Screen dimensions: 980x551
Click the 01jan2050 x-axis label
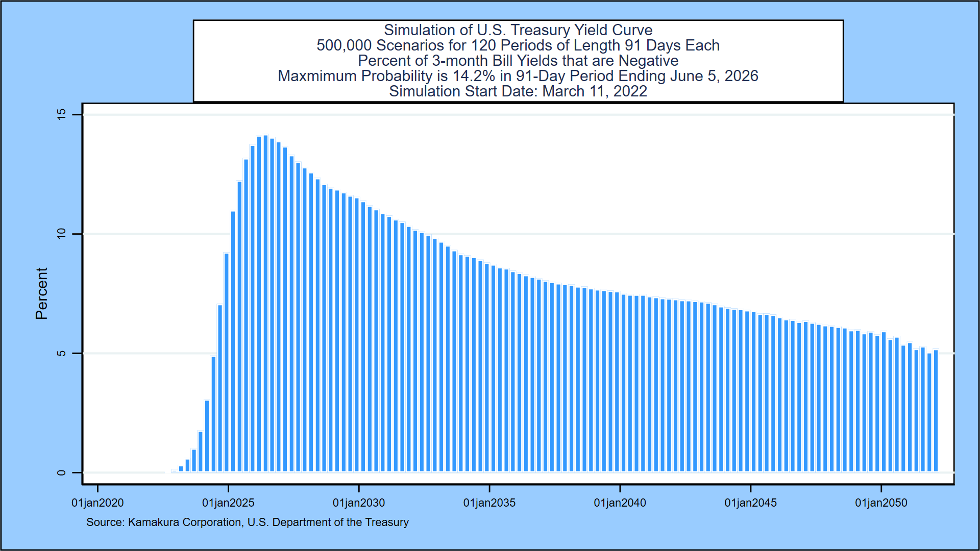[881, 503]
